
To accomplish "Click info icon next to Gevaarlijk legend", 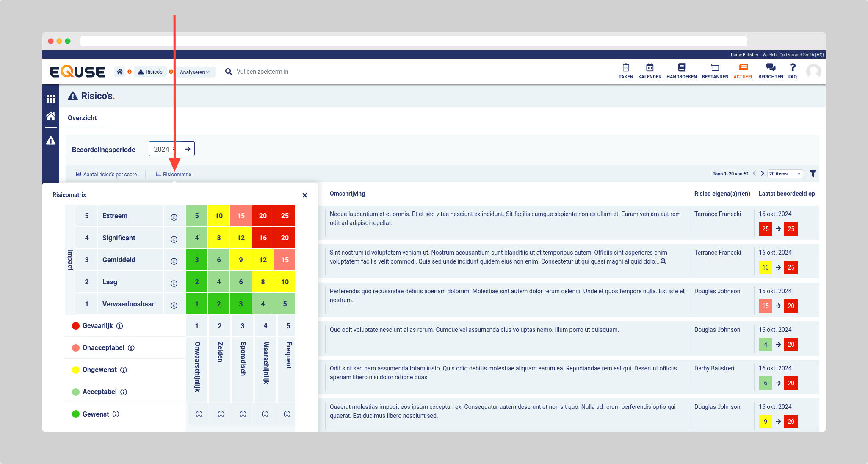I will tap(120, 326).
